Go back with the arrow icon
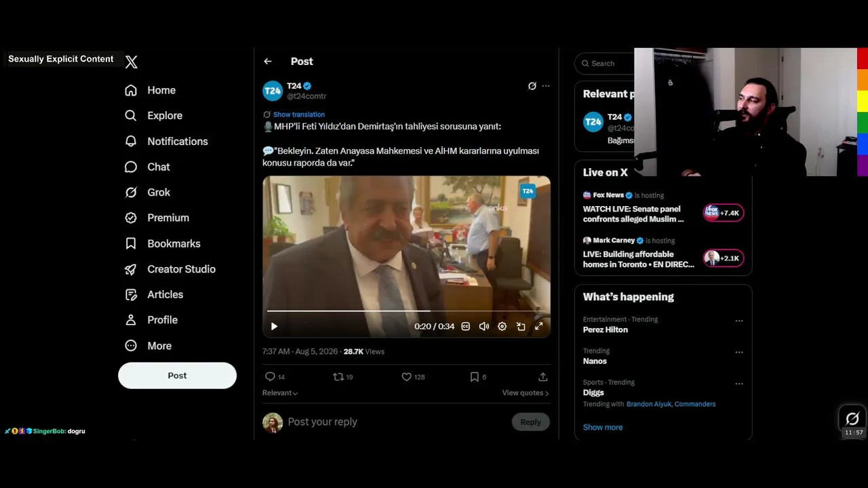Image resolution: width=868 pixels, height=488 pixels. pos(268,62)
